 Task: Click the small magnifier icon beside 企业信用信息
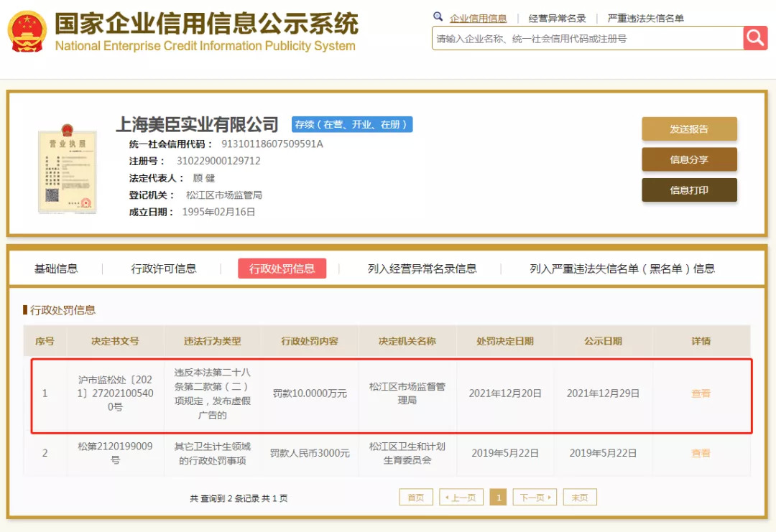click(438, 17)
